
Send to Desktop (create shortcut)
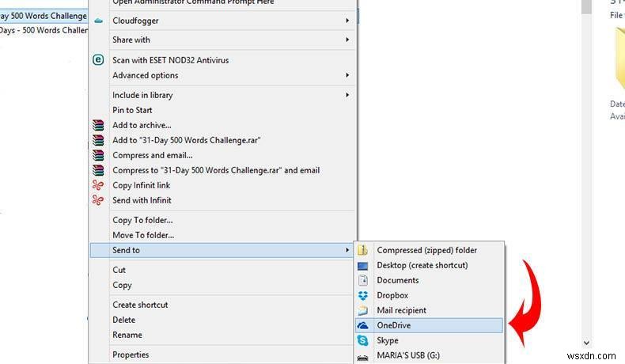(430, 265)
